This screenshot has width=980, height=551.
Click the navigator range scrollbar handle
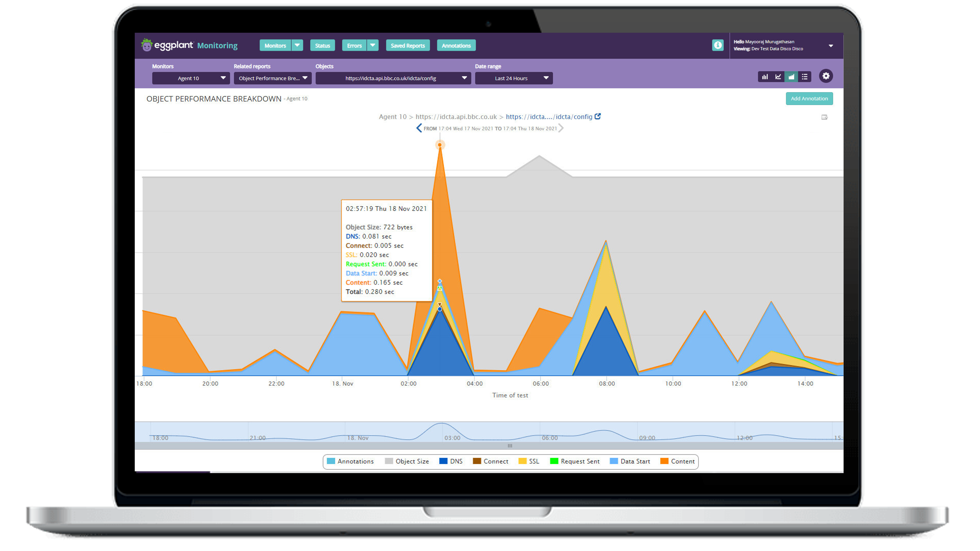[510, 446]
